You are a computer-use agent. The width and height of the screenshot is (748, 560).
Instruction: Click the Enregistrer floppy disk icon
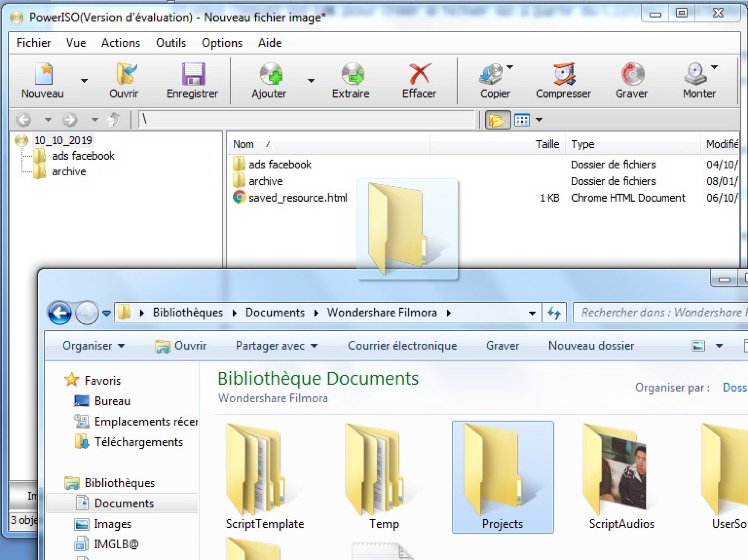pos(193,74)
